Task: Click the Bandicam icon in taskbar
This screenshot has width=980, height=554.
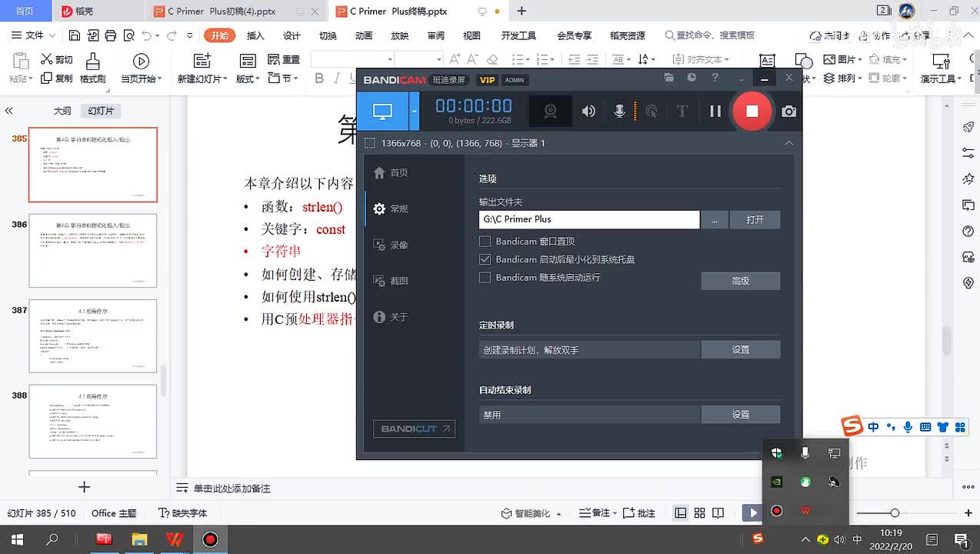Action: coord(210,539)
